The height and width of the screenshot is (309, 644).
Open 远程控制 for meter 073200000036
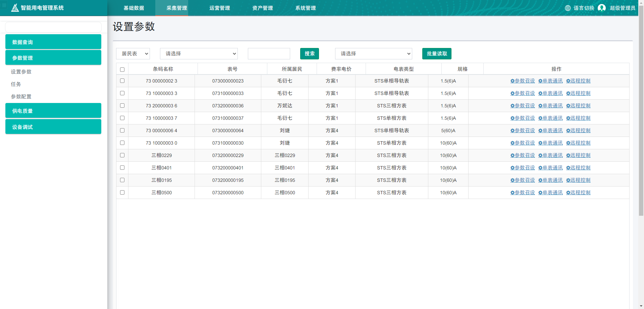pyautogui.click(x=578, y=106)
